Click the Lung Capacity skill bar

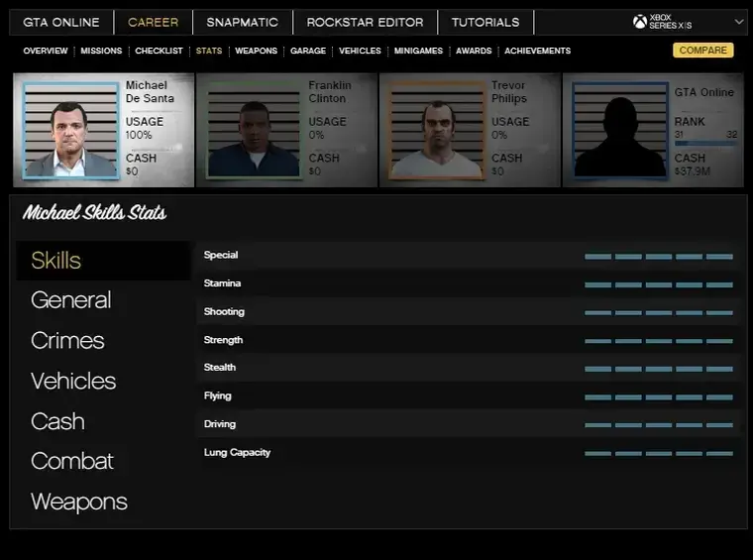tap(659, 453)
